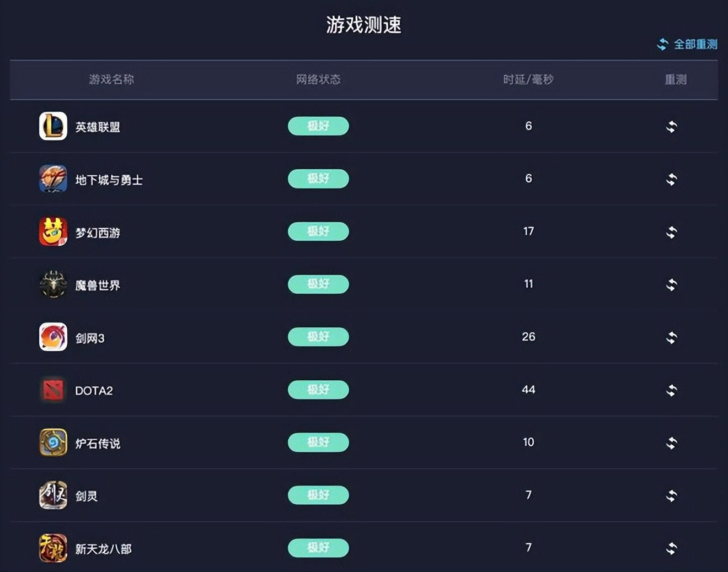
Task: Click the 全部重测 retest-all link
Action: (x=687, y=44)
